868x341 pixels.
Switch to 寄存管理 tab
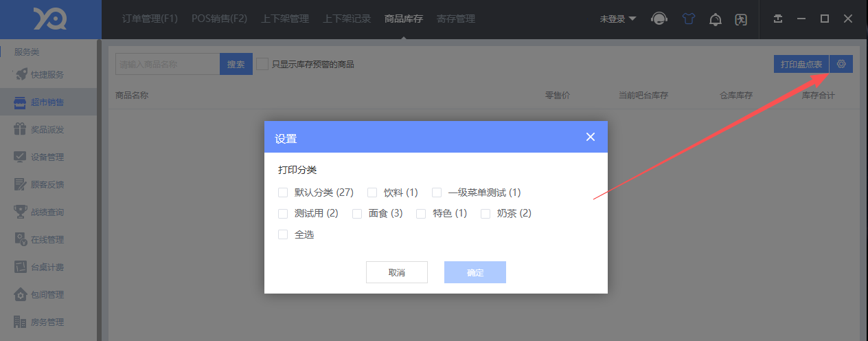456,19
